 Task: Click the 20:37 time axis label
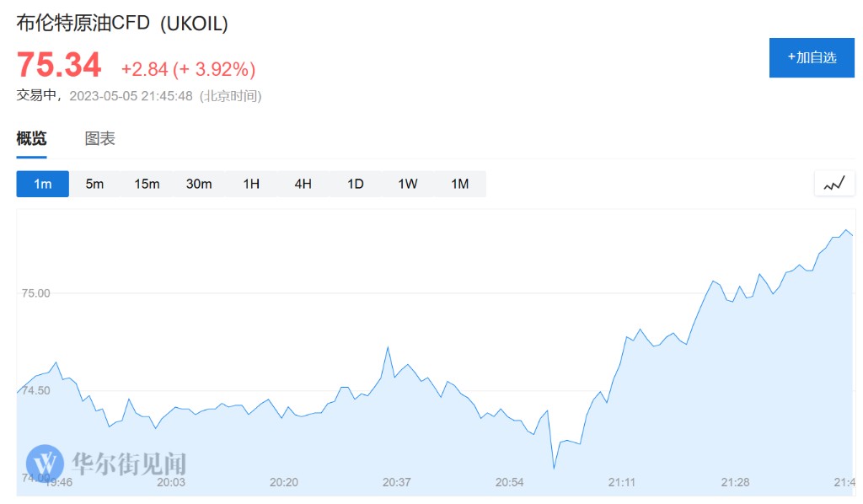pyautogui.click(x=396, y=482)
